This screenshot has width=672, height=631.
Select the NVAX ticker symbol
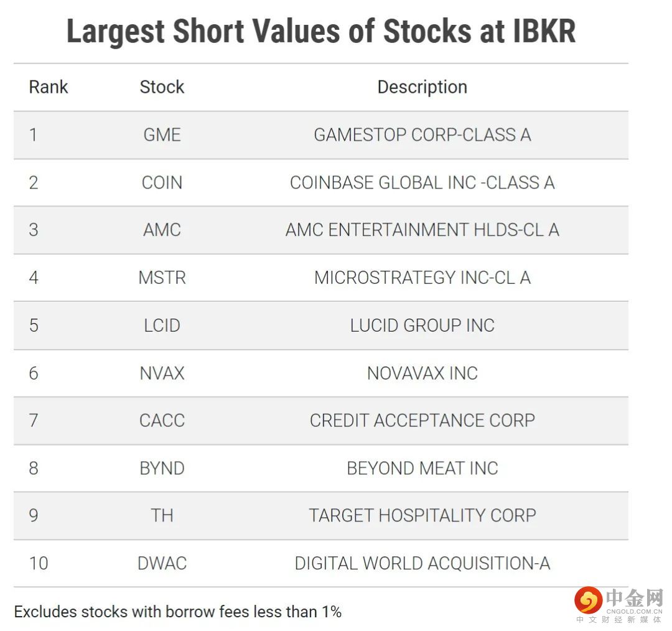[162, 373]
